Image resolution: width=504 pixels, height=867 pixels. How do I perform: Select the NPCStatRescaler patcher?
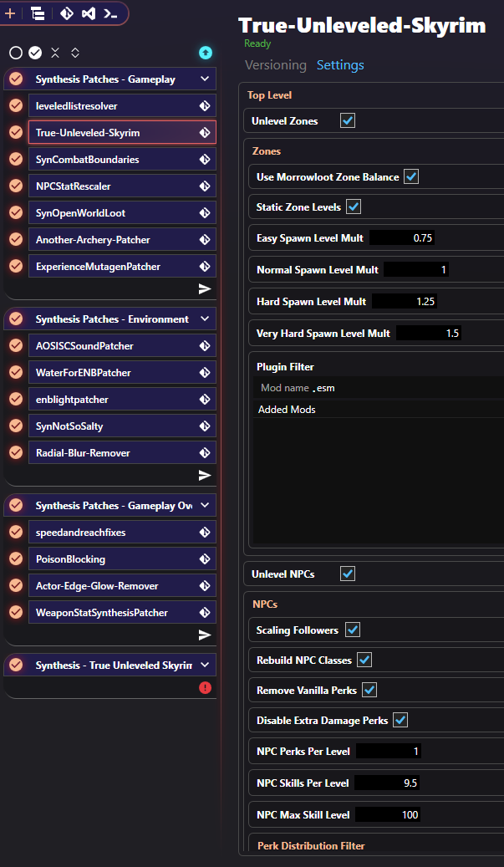122,186
